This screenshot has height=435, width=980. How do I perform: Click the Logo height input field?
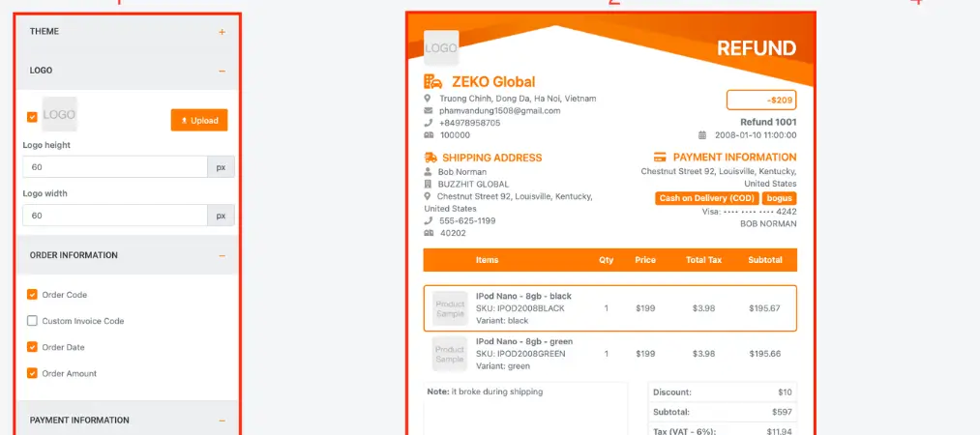click(115, 167)
